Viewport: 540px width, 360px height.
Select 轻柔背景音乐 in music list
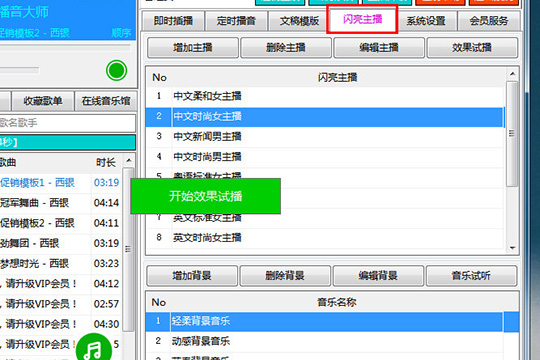pos(332,321)
